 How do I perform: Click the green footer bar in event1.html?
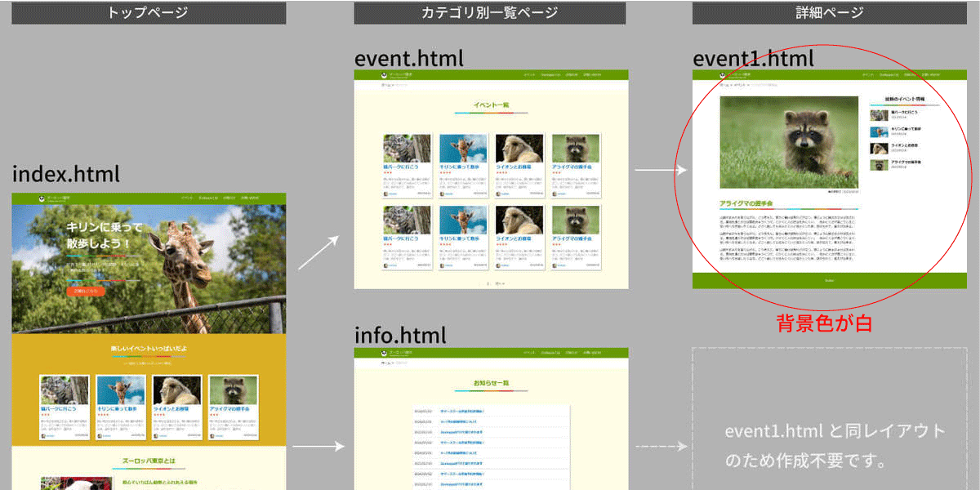tap(829, 280)
